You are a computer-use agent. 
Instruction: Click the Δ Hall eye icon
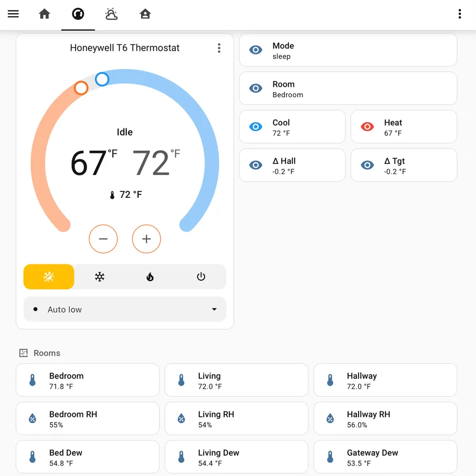255,165
